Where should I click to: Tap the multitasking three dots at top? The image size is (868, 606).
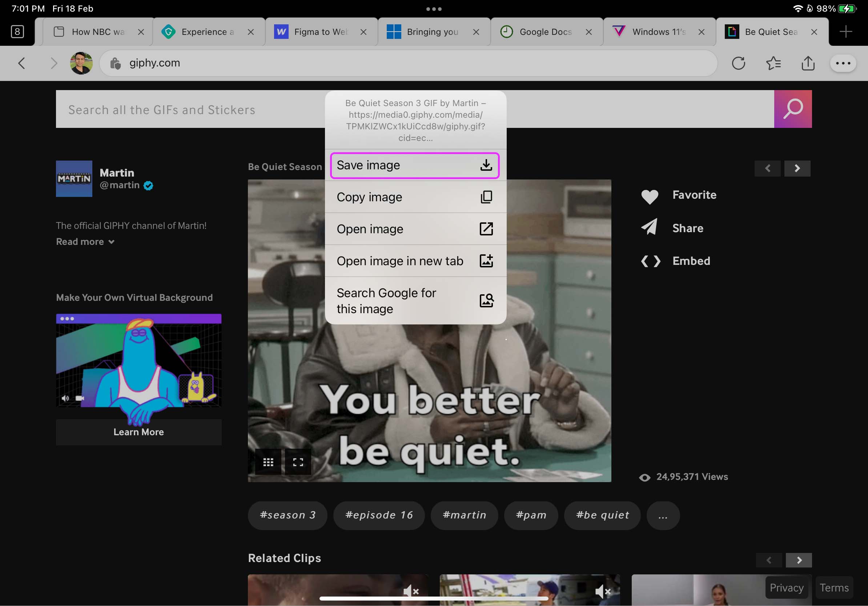coord(434,9)
